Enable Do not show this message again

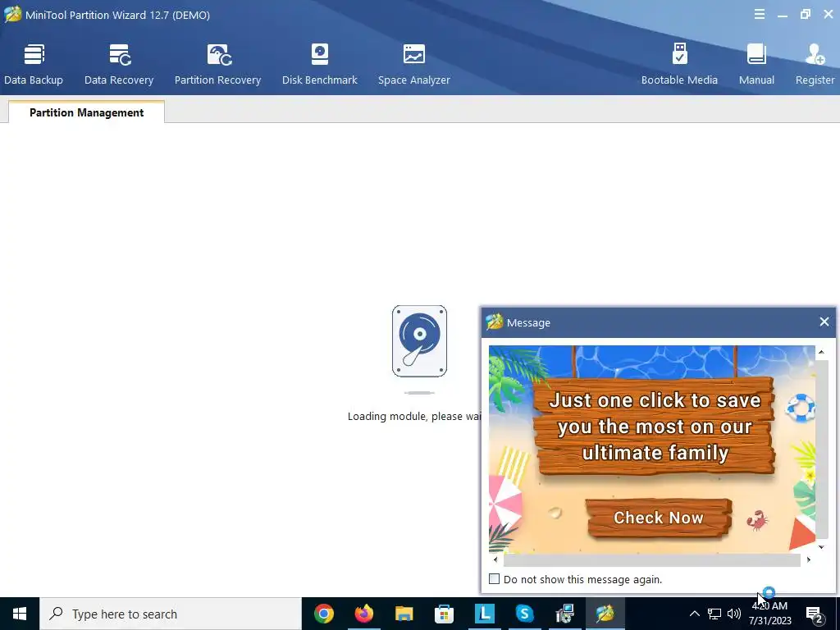(x=495, y=579)
